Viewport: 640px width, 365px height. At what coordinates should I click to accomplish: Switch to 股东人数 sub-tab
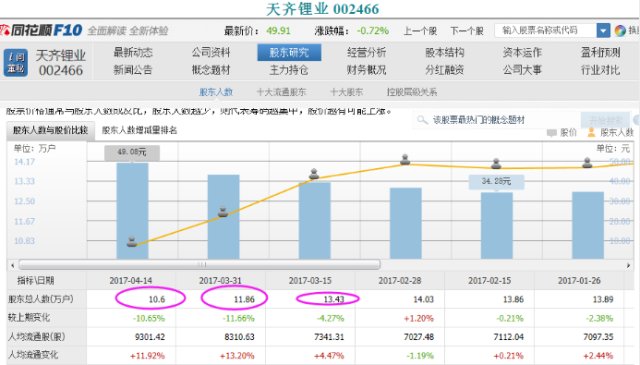tap(216, 92)
